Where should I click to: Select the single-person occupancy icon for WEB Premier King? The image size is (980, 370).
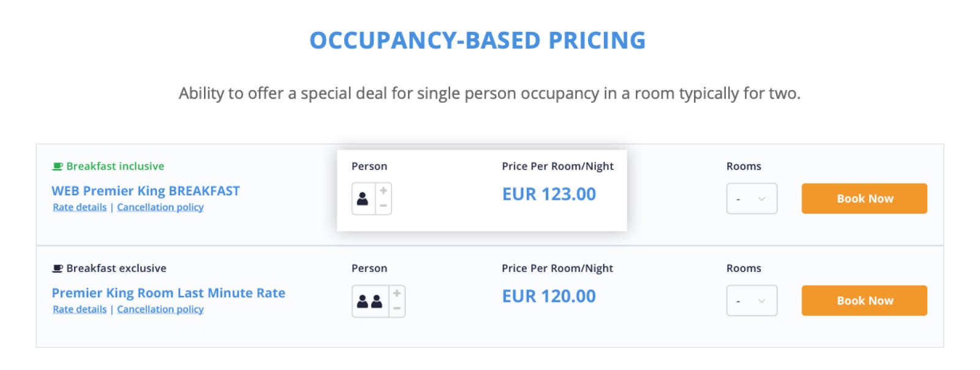(361, 198)
